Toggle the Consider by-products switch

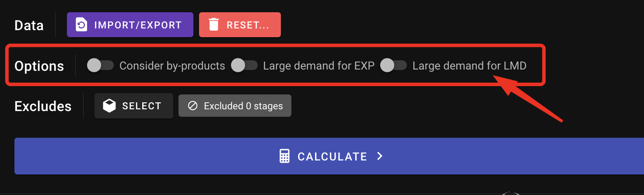coord(100,66)
